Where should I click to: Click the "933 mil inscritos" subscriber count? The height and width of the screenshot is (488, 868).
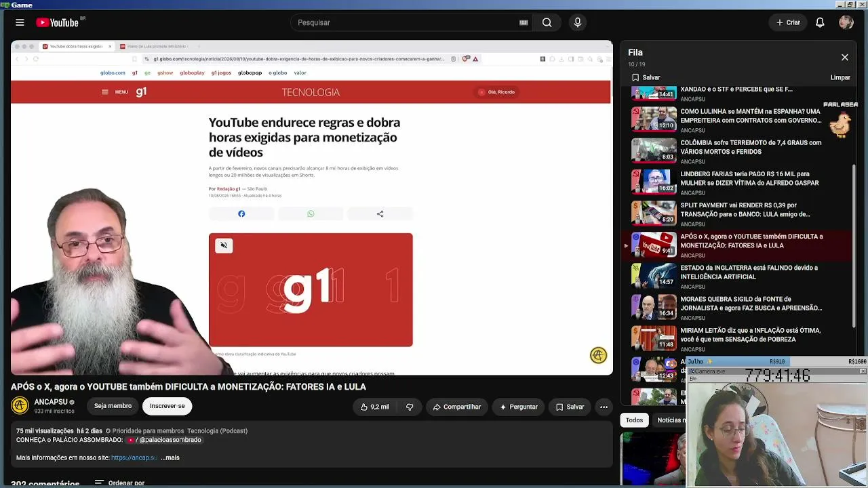click(x=54, y=411)
